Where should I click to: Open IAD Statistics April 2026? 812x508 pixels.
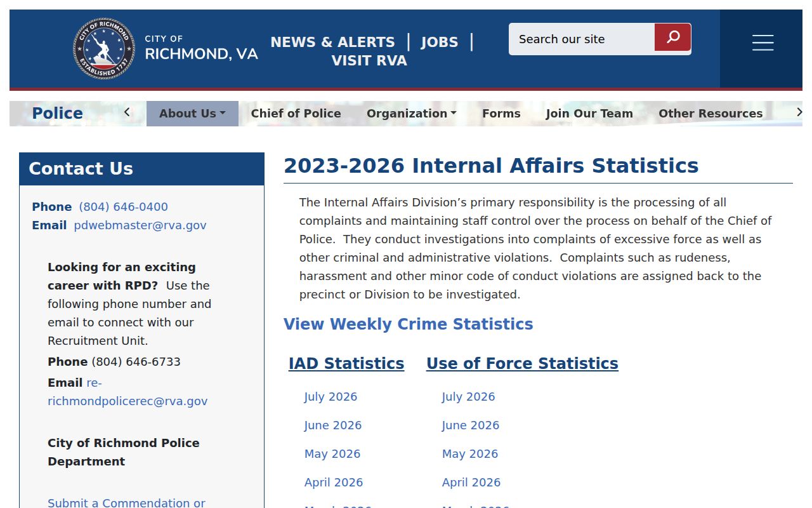[x=334, y=483]
